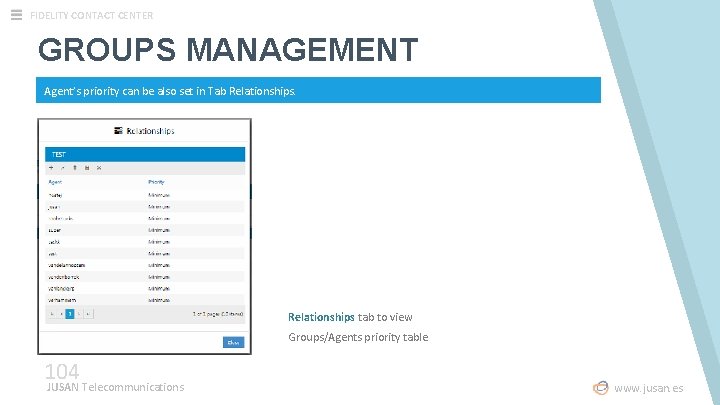Click the add (plus) icon in TEST toolbar
The height and width of the screenshot is (405, 720).
[x=51, y=168]
